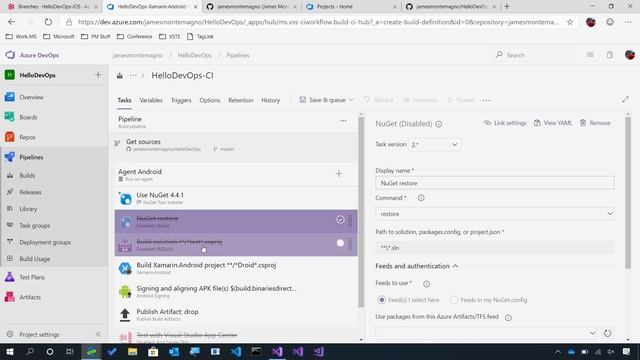640x360 pixels.
Task: Open breadcrumb ellipsis before HelloDevOps-CI
Action: tap(133, 76)
